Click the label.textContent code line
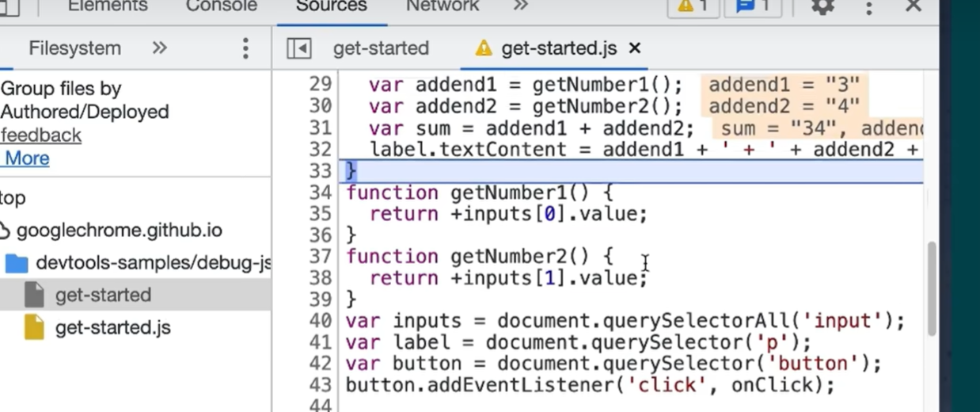 click(x=645, y=150)
